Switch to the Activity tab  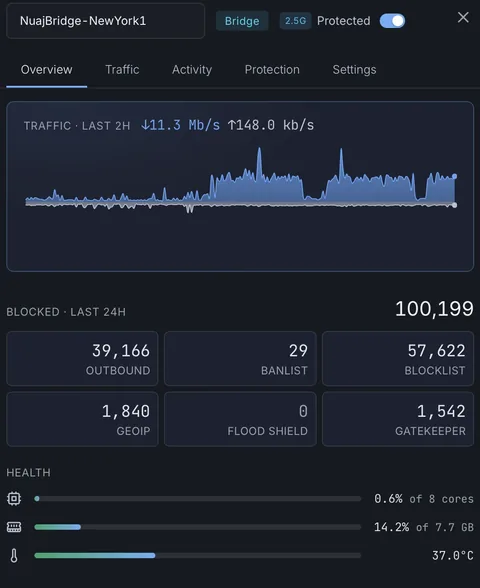pos(192,70)
